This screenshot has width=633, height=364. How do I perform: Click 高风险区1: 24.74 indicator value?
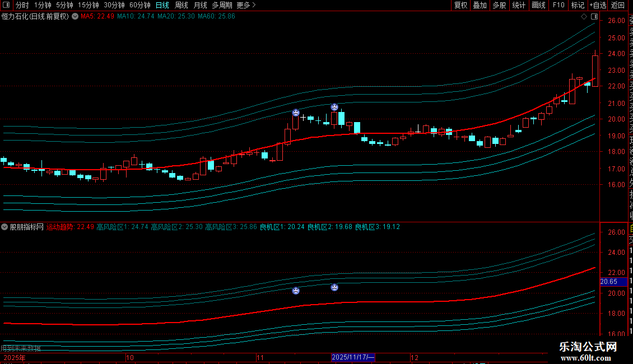coord(122,227)
